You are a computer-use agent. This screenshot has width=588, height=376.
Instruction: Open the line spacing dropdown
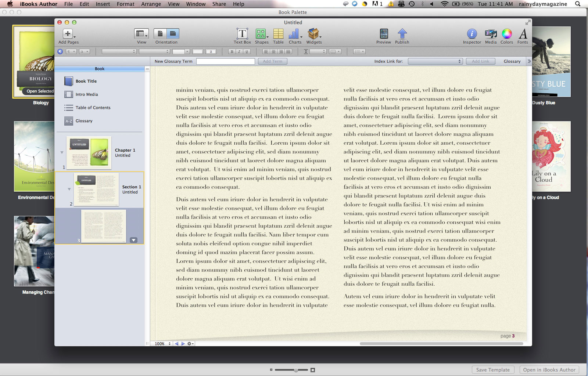click(318, 51)
